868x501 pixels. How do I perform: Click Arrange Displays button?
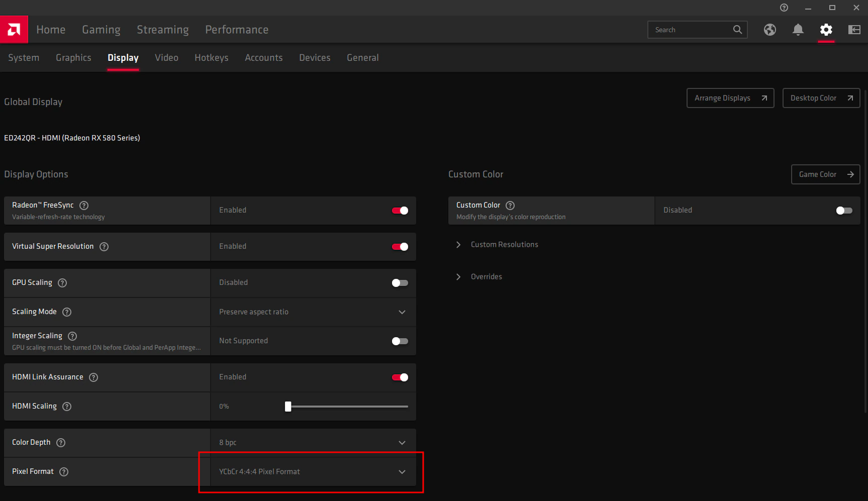(x=730, y=98)
